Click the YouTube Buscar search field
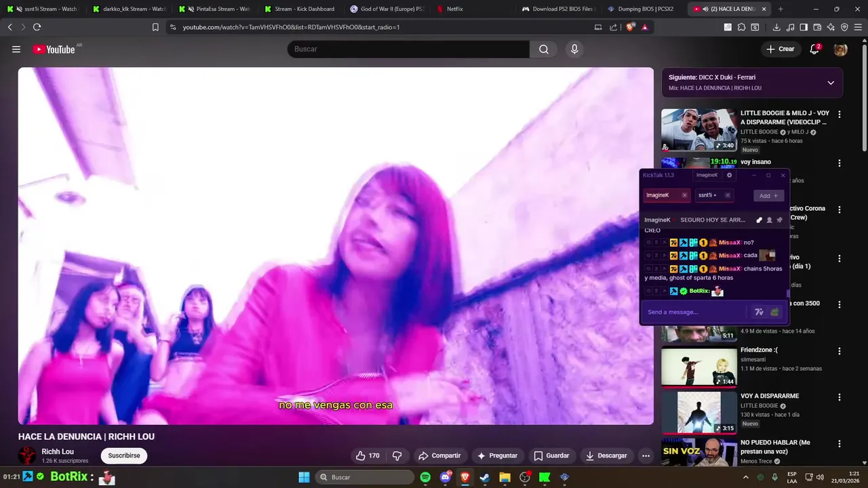 409,49
